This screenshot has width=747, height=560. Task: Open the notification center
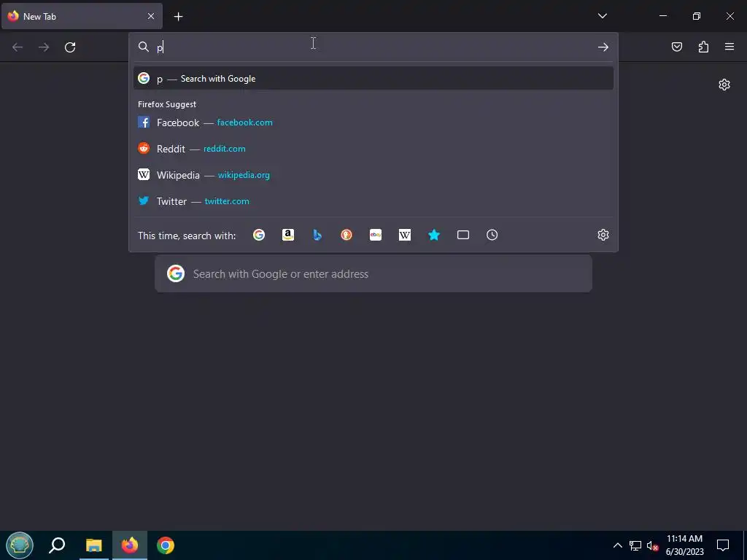(x=723, y=545)
